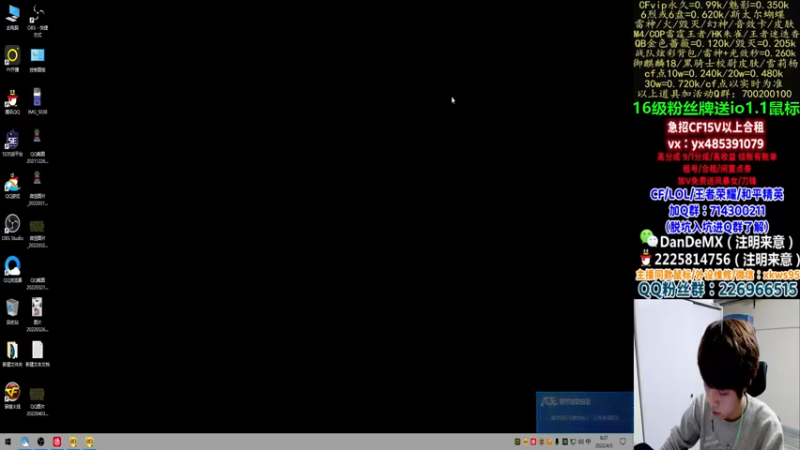Open the Recycle Bin (回收站) icon
This screenshot has width=800, height=450.
click(x=12, y=311)
